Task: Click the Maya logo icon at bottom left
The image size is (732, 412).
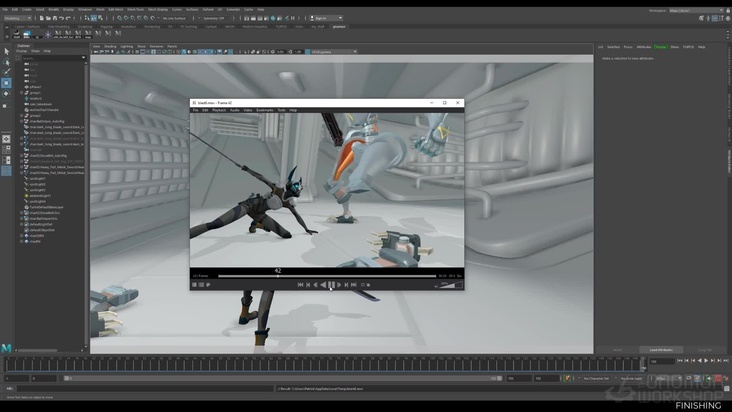Action: [7, 347]
